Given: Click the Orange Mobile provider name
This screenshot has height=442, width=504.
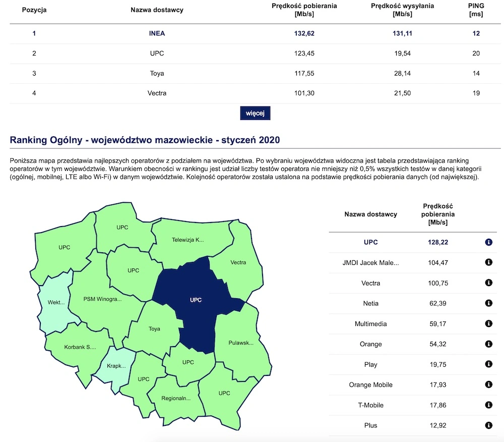Looking at the screenshot, I should 370,385.
